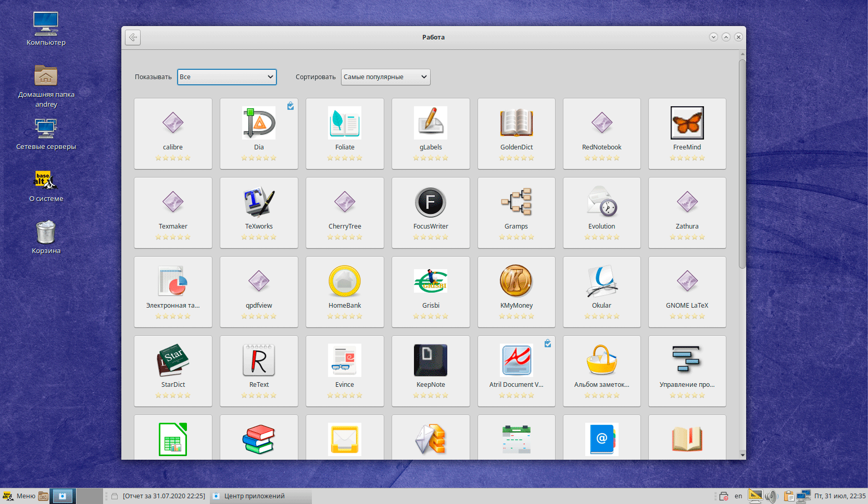This screenshot has width=868, height=504.
Task: Click installed badge on Atril Document Viewer
Action: click(x=548, y=344)
